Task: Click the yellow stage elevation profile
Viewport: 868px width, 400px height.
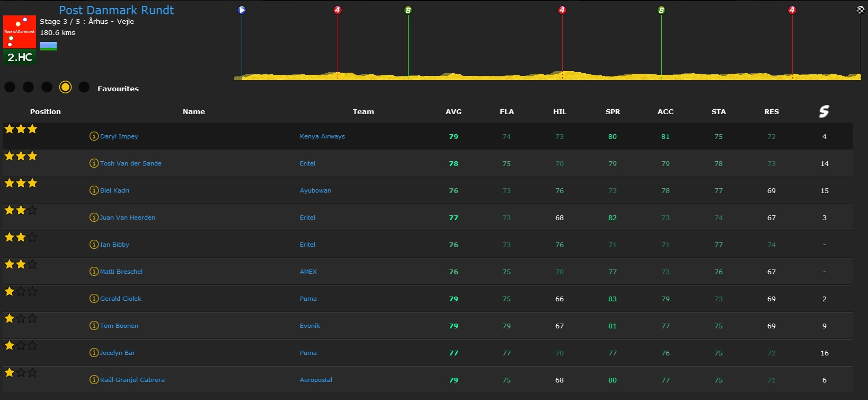Action: 547,76
